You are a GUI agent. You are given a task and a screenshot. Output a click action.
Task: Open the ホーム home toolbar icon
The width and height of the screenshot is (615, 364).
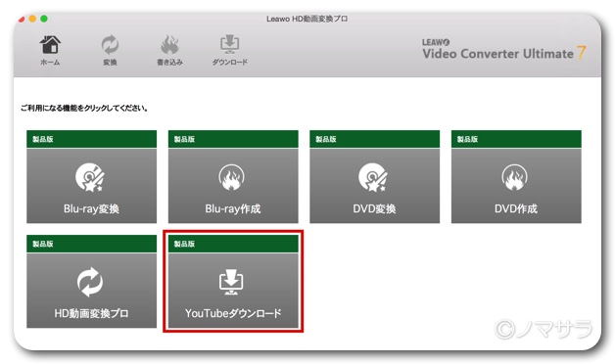[50, 45]
